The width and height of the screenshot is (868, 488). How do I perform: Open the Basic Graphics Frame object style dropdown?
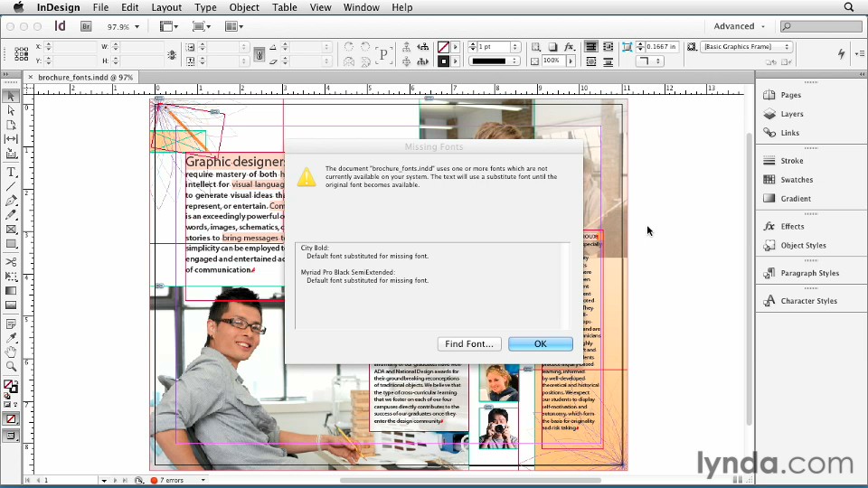[748, 47]
